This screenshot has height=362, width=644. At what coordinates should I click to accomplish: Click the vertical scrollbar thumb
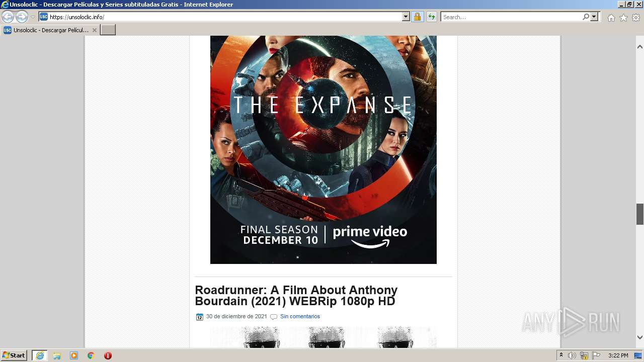(640, 214)
